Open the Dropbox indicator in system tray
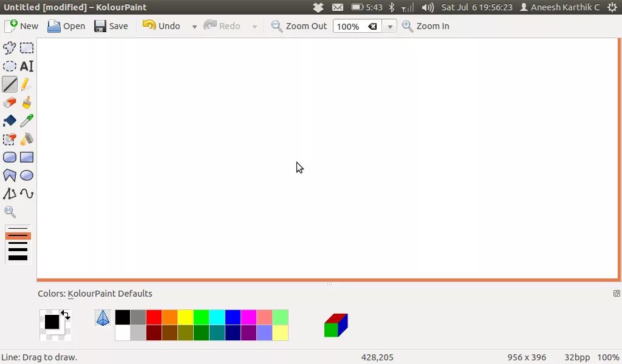Screen dimensions: 622x364 pyautogui.click(x=318, y=7)
